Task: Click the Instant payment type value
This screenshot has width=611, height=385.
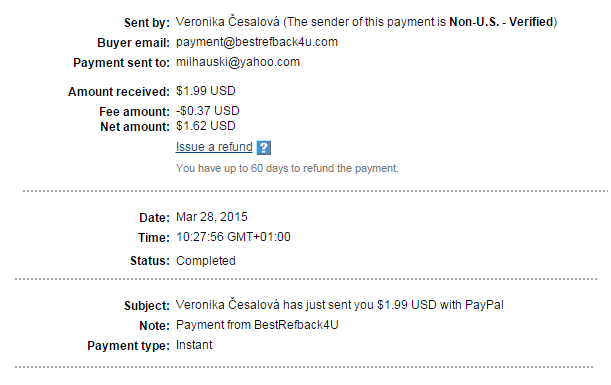Action: [x=194, y=345]
